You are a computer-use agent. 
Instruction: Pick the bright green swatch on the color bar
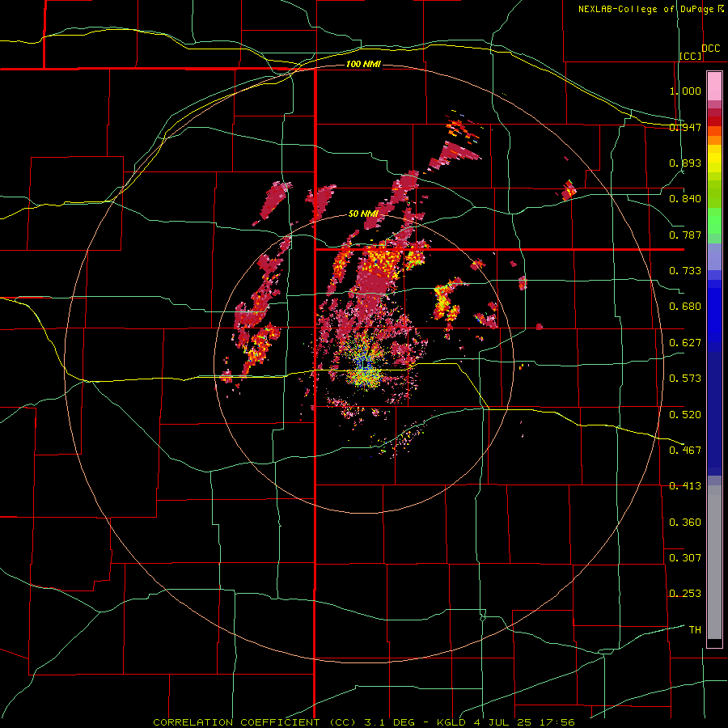pyautogui.click(x=714, y=221)
